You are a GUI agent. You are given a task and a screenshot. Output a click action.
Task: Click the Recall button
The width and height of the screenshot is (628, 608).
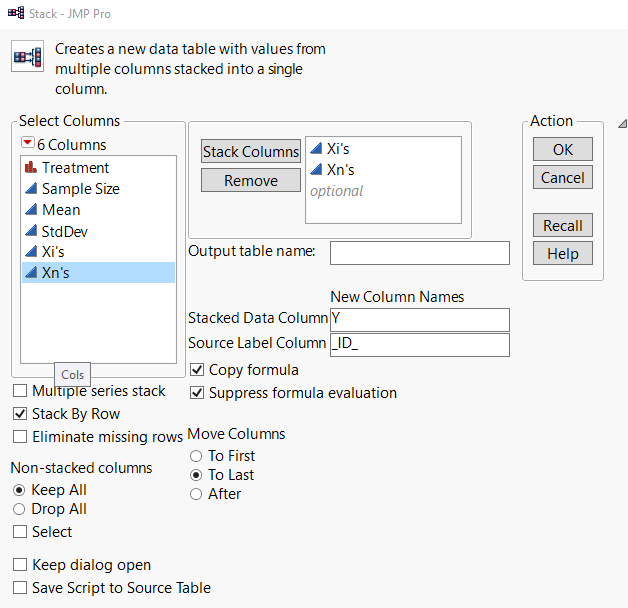click(x=563, y=225)
